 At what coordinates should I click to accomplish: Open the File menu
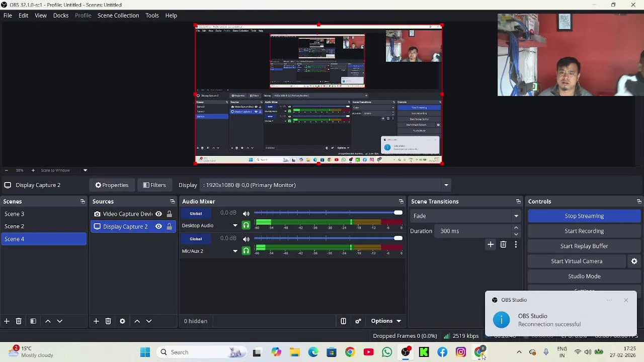pos(8,15)
